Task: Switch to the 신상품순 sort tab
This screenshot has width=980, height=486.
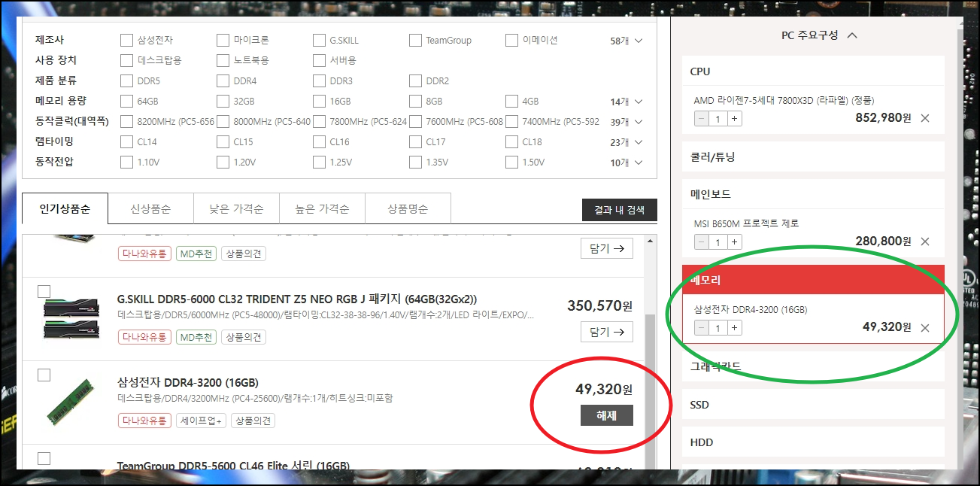Action: 150,208
